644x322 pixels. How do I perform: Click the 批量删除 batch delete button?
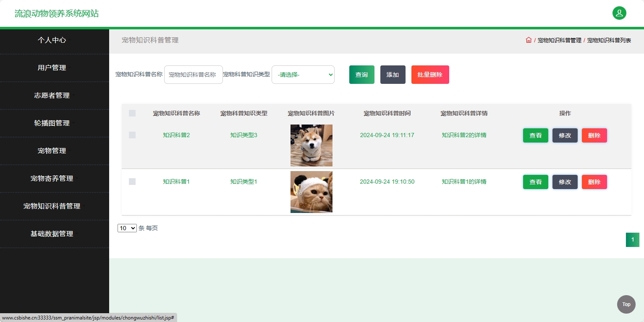(430, 74)
